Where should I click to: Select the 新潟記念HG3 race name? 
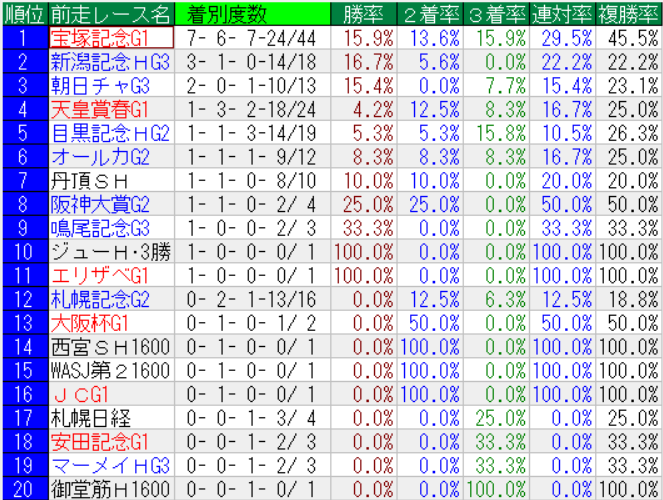point(109,61)
